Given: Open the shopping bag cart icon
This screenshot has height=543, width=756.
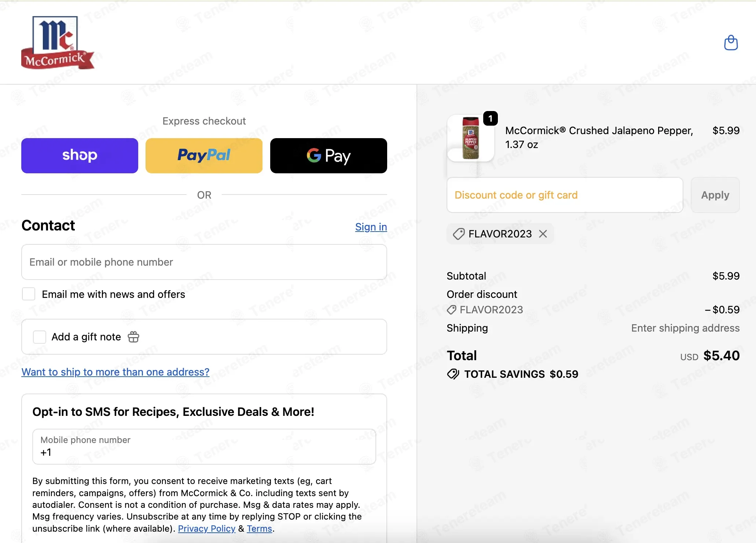Looking at the screenshot, I should tap(731, 43).
